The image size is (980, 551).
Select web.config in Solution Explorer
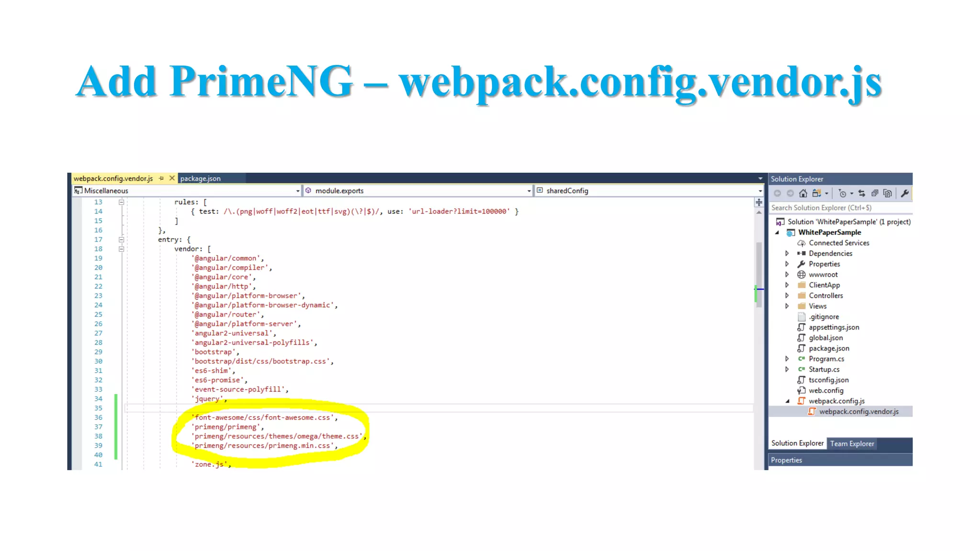point(826,390)
